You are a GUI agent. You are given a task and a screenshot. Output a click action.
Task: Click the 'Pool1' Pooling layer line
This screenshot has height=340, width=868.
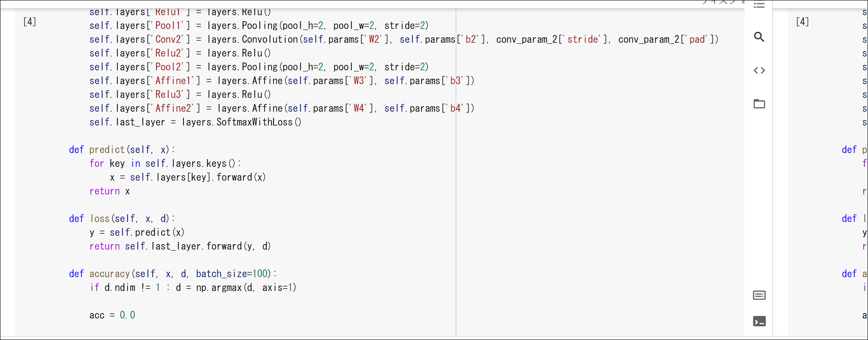tap(259, 26)
